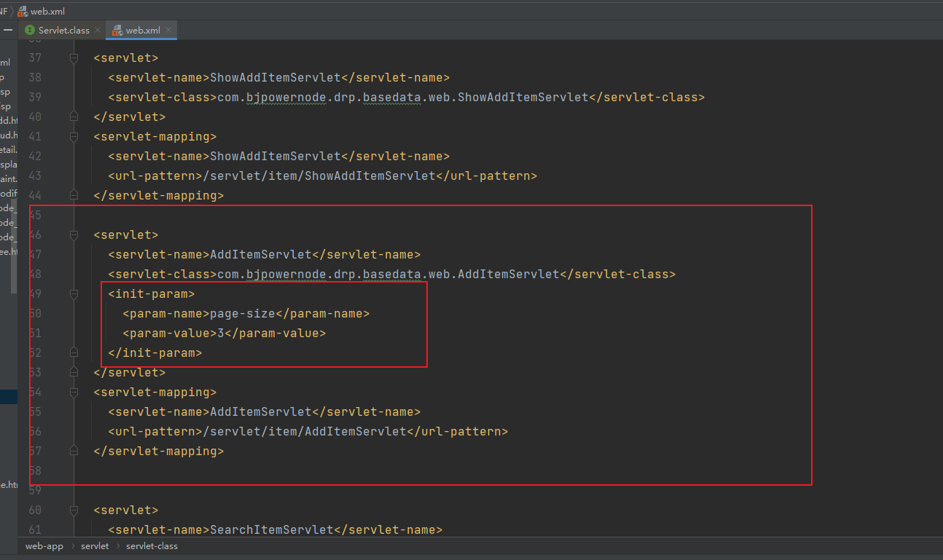Click the param-value 3 on line 51

(x=221, y=334)
